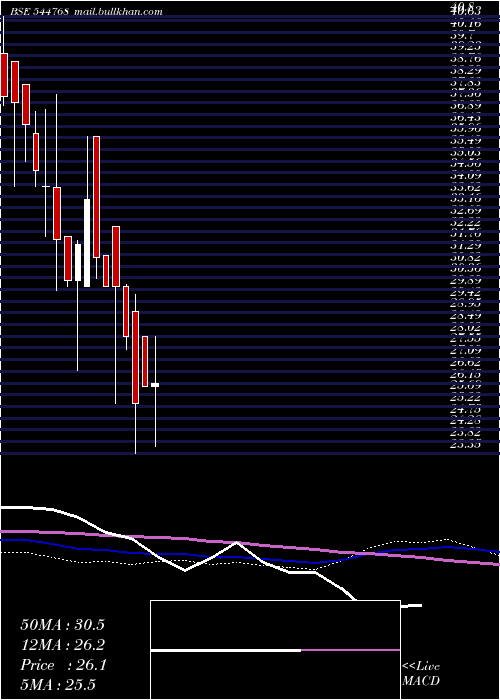Click the small white last candle body
The width and height of the screenshot is (500, 700).
click(155, 384)
